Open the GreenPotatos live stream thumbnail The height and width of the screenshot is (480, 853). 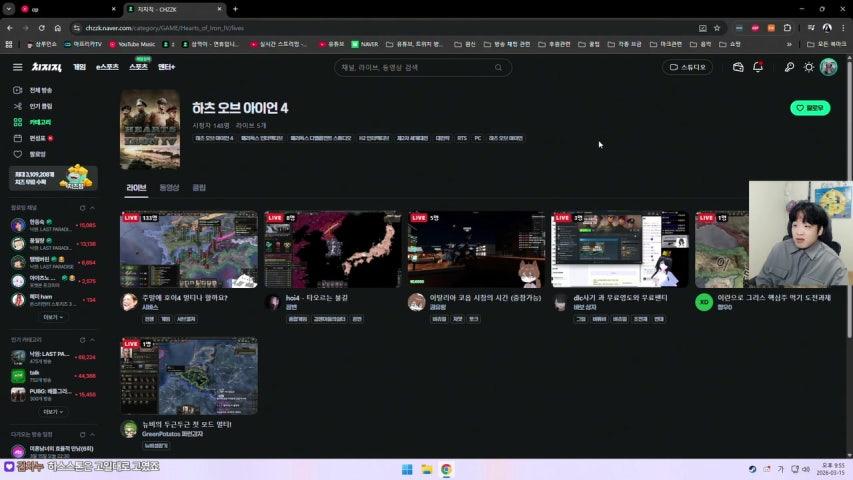pyautogui.click(x=189, y=376)
